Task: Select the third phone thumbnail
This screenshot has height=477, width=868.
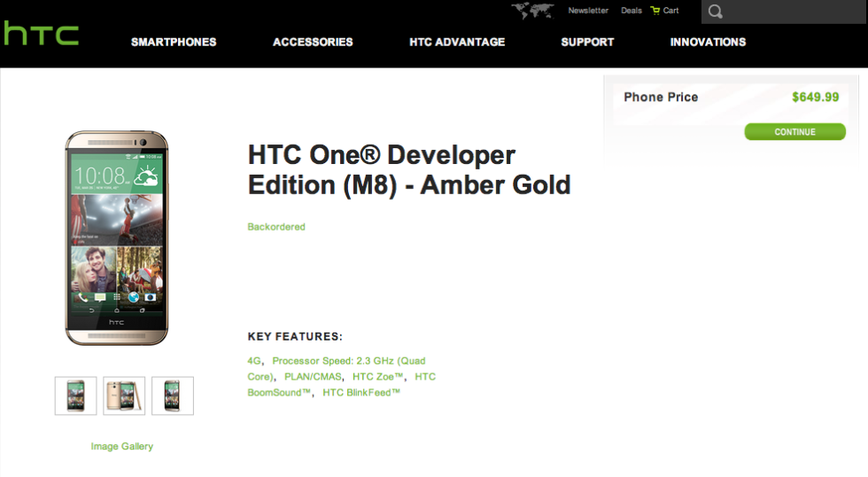Action: pyautogui.click(x=172, y=395)
